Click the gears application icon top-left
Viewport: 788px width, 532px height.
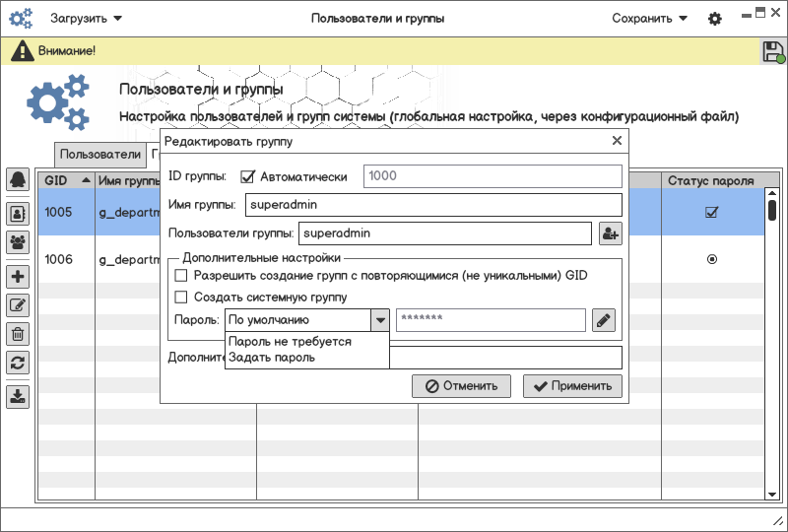[21, 19]
